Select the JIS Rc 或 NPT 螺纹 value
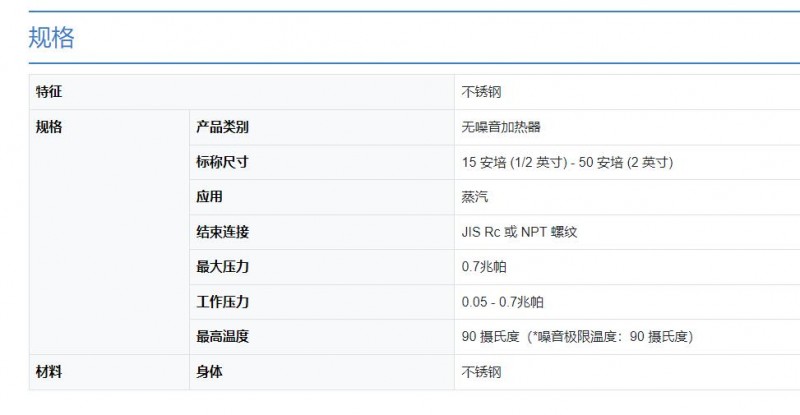This screenshot has width=800, height=415. point(519,232)
